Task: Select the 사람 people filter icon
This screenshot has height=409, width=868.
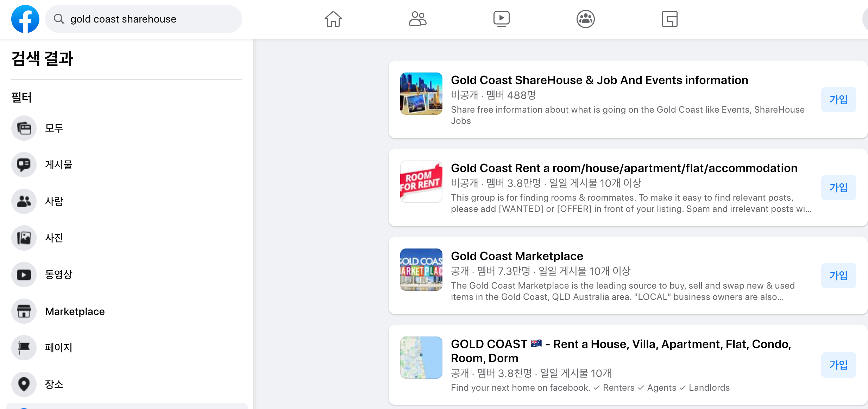Action: pyautogui.click(x=24, y=201)
